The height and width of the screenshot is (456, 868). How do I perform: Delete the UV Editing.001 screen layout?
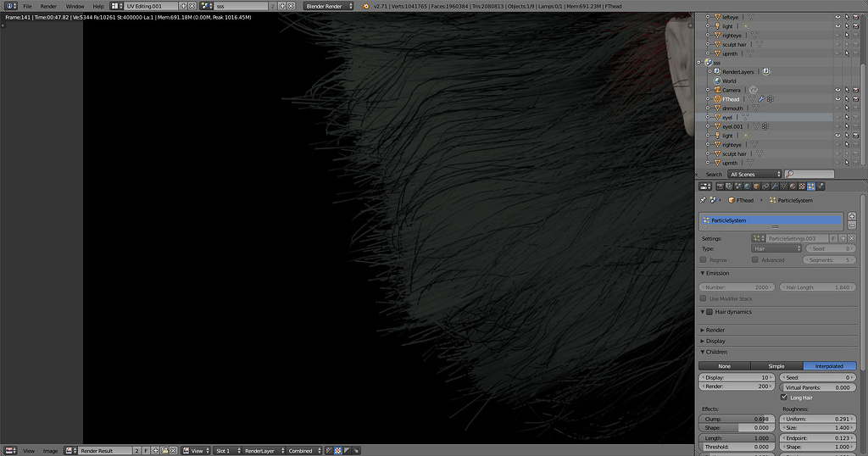tap(192, 6)
